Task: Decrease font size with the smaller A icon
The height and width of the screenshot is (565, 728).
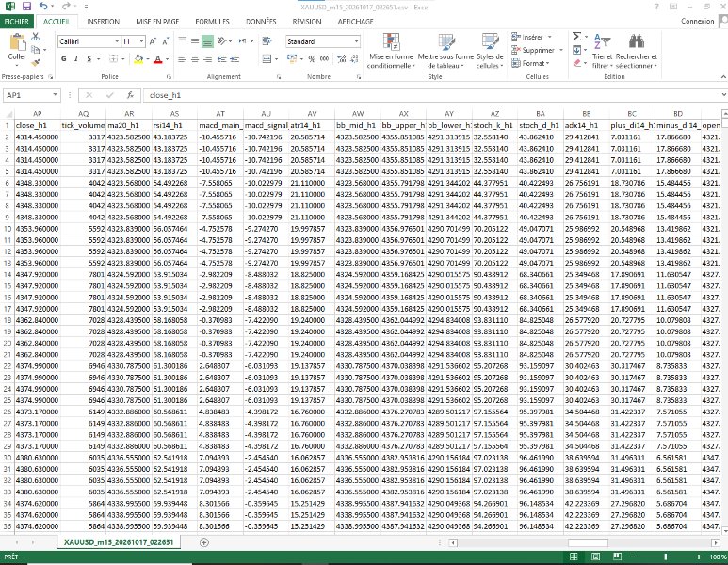Action: 166,41
